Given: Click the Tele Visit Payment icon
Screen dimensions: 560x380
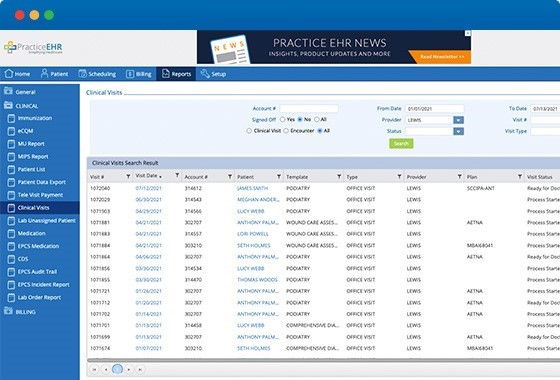Looking at the screenshot, I should coord(11,195).
